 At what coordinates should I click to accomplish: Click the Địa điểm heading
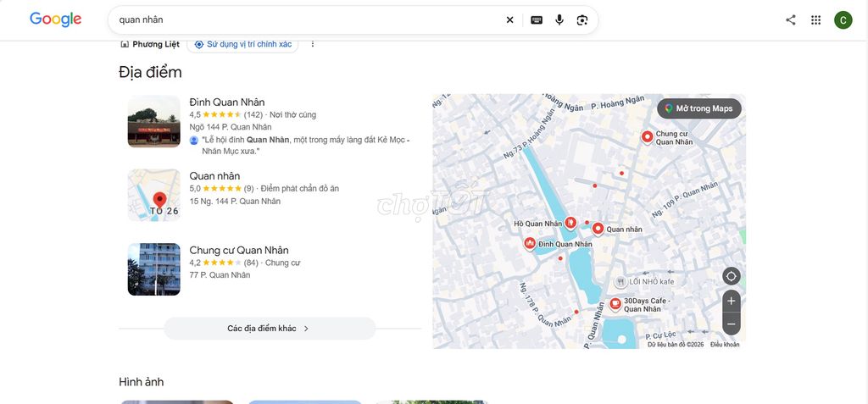pos(150,73)
